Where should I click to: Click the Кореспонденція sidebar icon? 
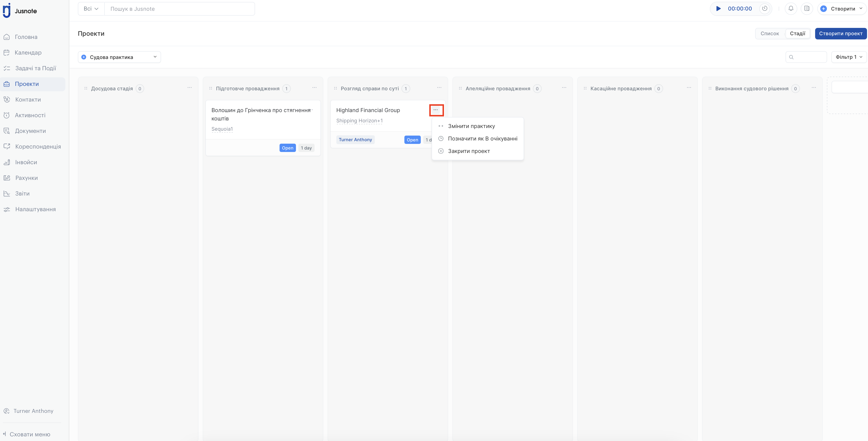point(6,147)
